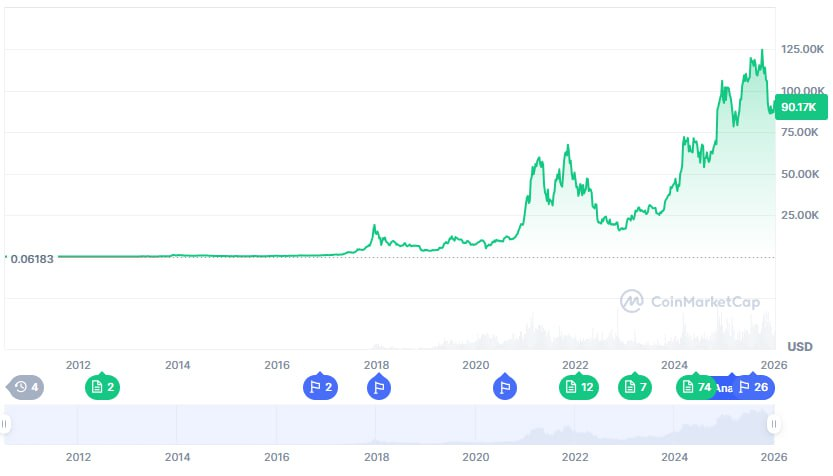Grab the right range slider handle

772,425
